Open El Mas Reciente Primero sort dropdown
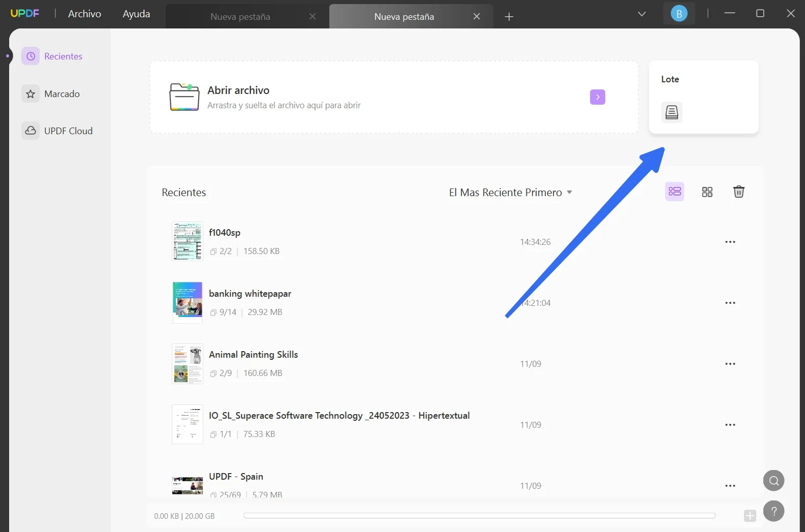The image size is (805, 532). coord(511,192)
